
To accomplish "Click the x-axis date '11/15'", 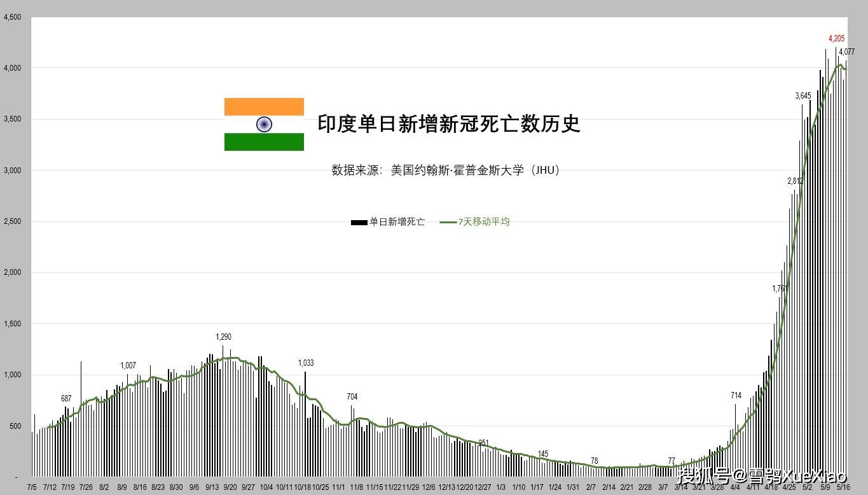I will [375, 487].
